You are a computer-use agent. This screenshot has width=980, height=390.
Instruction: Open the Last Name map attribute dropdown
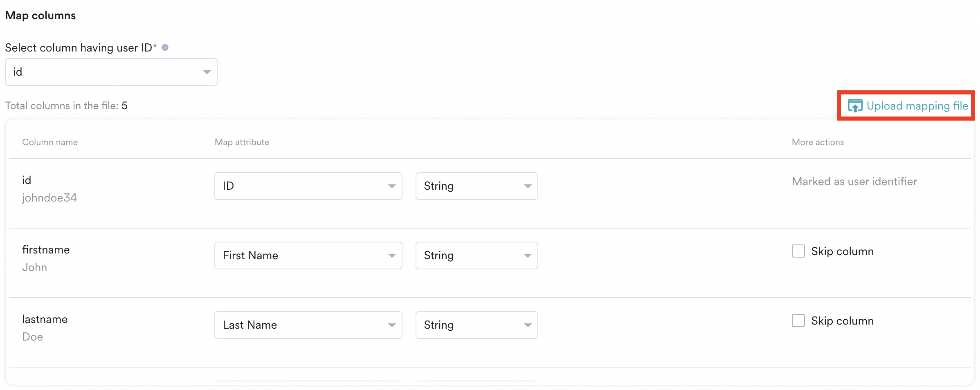pyautogui.click(x=308, y=325)
